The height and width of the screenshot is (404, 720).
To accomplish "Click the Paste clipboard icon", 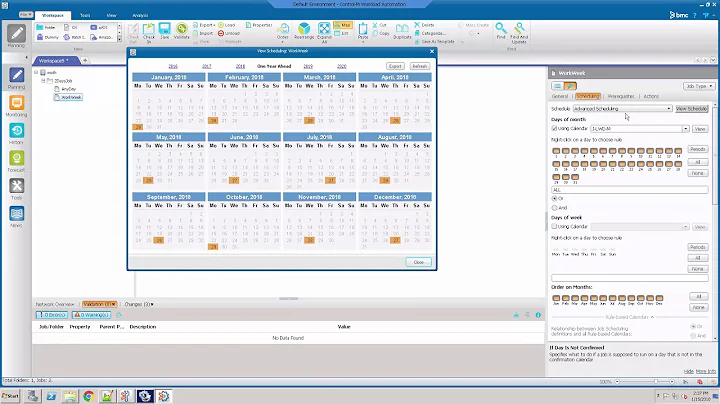I will point(363,28).
